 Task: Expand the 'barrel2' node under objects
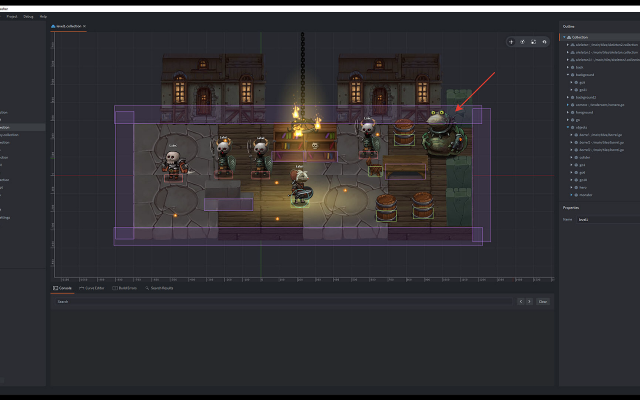(x=571, y=150)
